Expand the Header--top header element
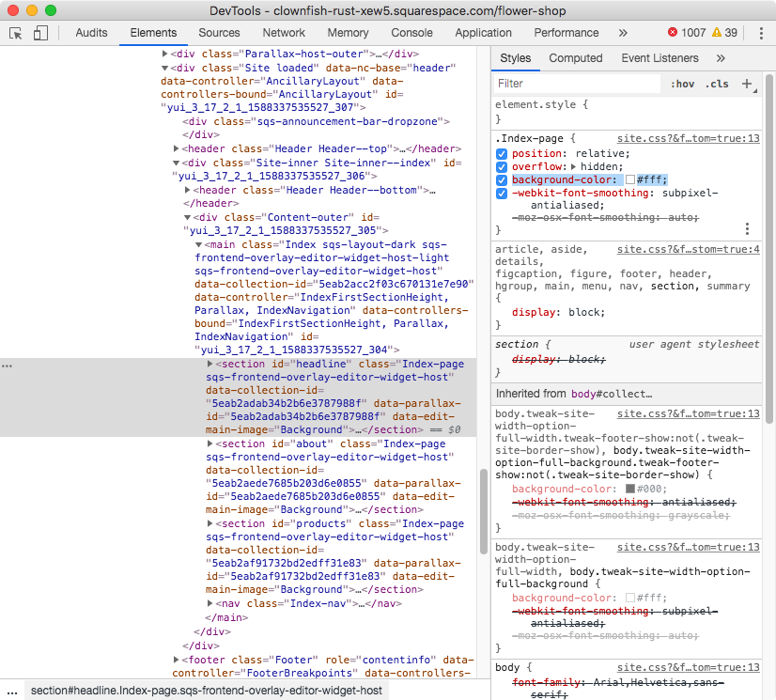 pyautogui.click(x=177, y=148)
